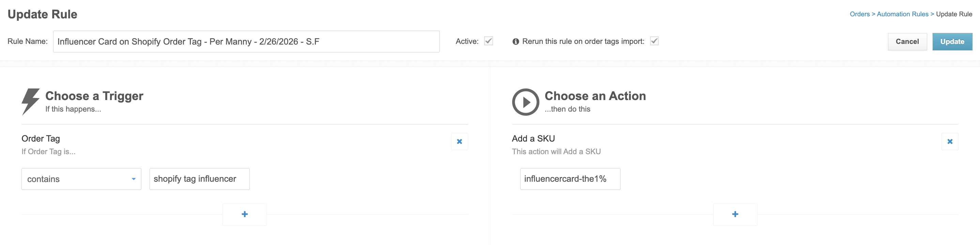Add another trigger with the plus button

click(245, 214)
